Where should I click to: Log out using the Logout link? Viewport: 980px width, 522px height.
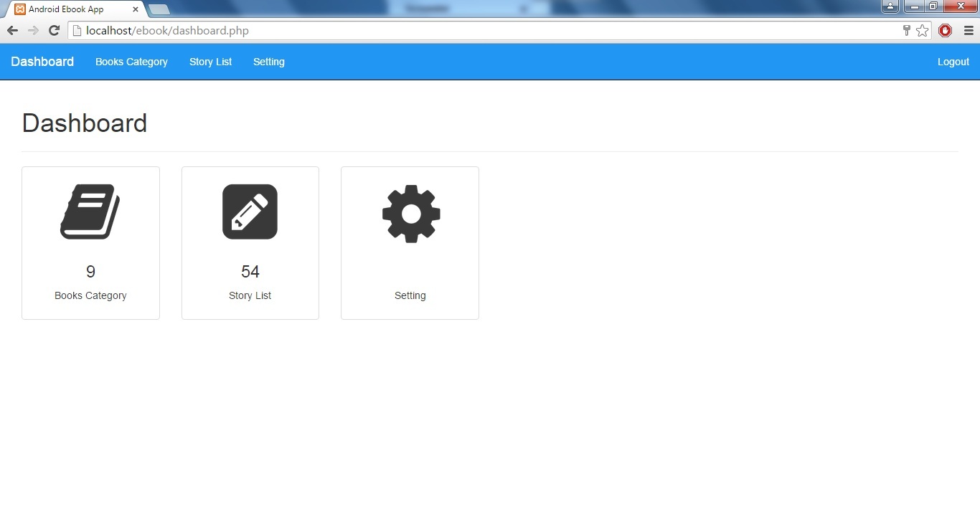click(x=953, y=62)
